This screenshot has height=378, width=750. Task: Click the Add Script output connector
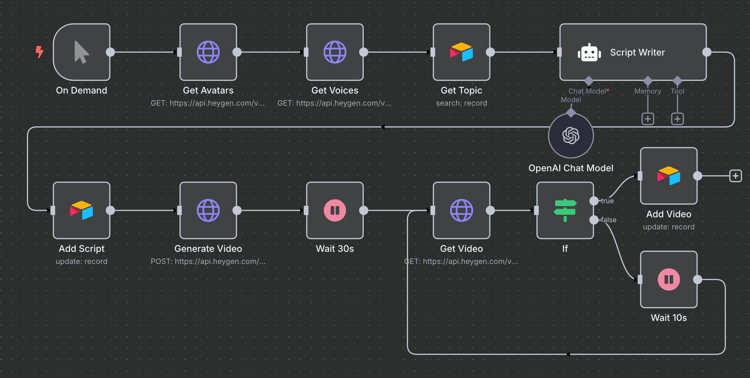pyautogui.click(x=110, y=211)
